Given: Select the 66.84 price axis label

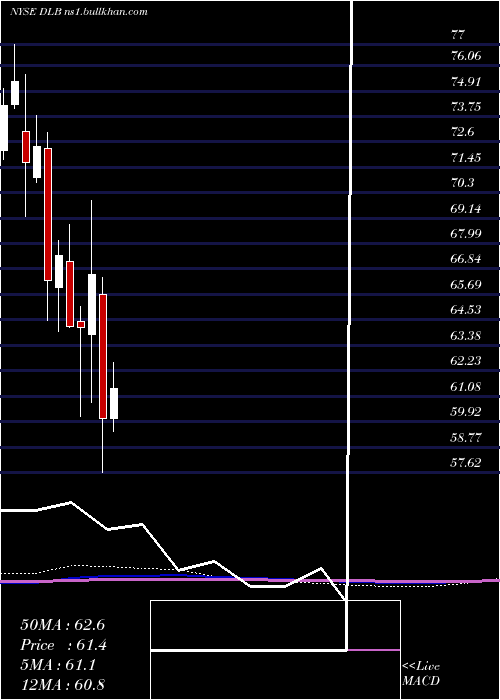Looking at the screenshot, I should (x=466, y=259).
